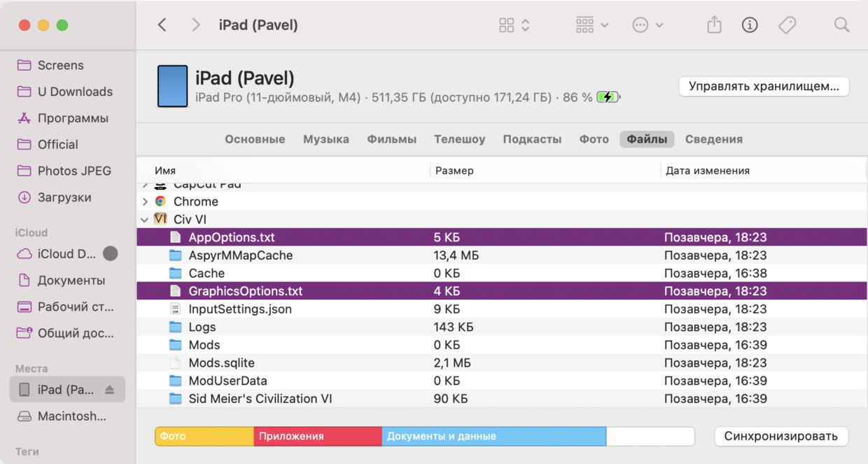Click the Управлять хранилищем button
The width and height of the screenshot is (868, 464).
click(763, 87)
